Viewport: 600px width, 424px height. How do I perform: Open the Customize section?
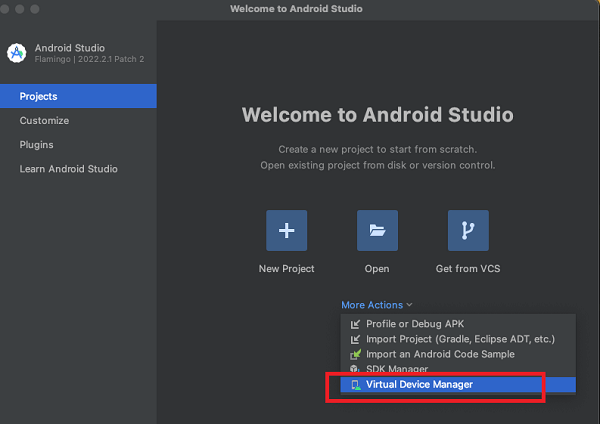click(78, 121)
